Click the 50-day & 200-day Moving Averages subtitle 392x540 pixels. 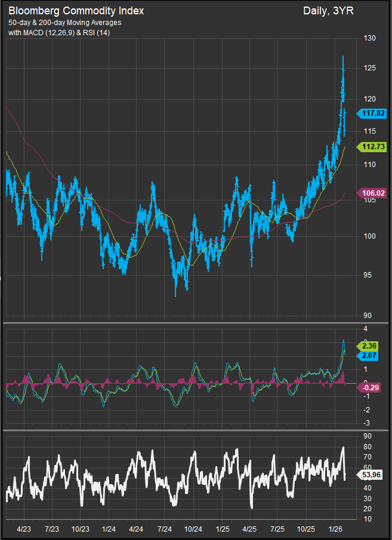point(64,23)
